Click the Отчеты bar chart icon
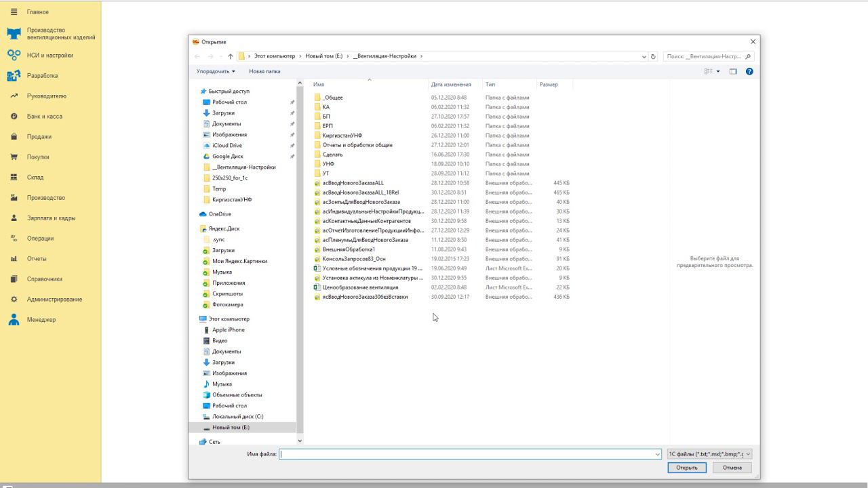Screen dimensions: 868x488 point(14,259)
